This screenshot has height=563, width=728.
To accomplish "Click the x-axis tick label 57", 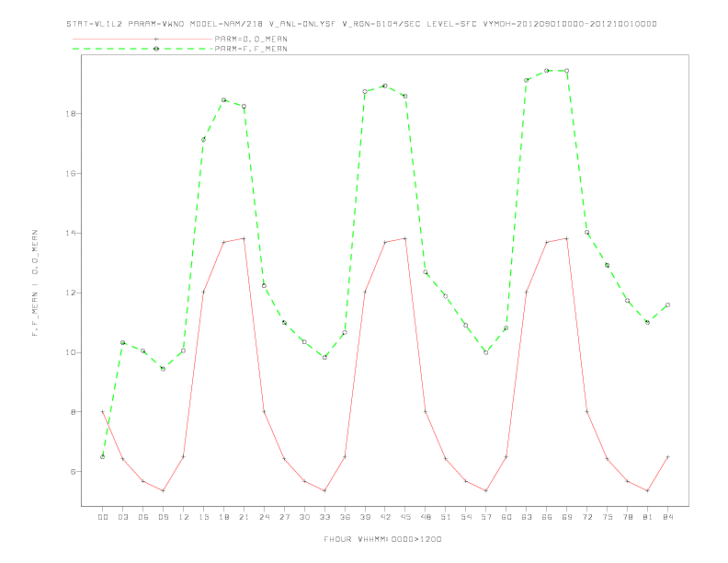I will click(486, 517).
